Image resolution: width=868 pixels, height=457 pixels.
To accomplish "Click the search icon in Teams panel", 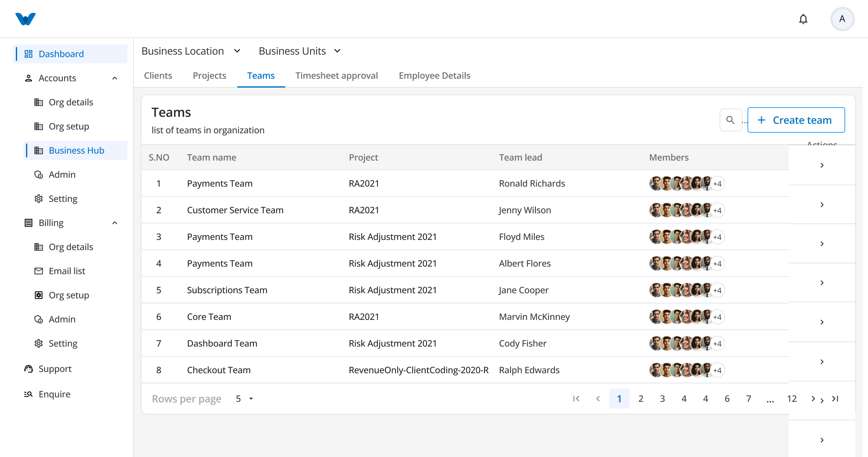I will 730,120.
